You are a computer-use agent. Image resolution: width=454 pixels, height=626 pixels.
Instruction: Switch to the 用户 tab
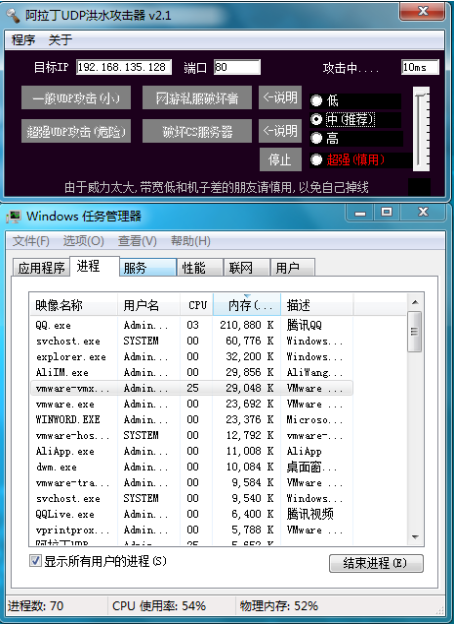click(x=292, y=267)
